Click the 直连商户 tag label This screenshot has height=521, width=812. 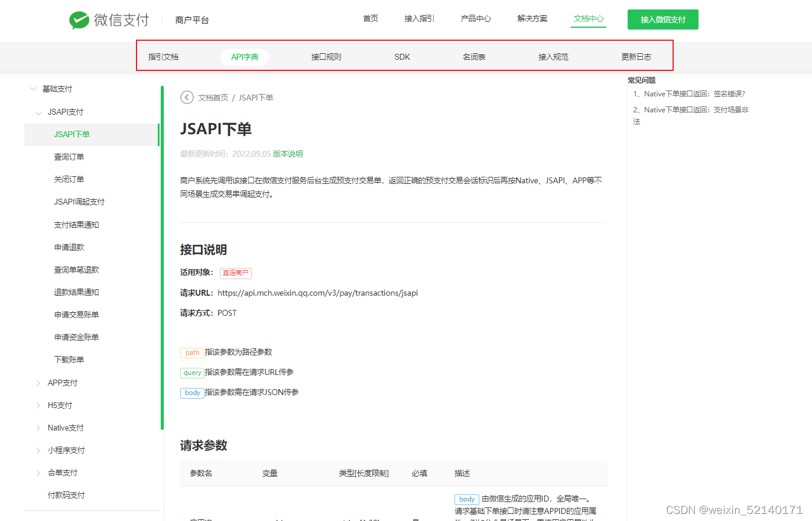(x=236, y=273)
